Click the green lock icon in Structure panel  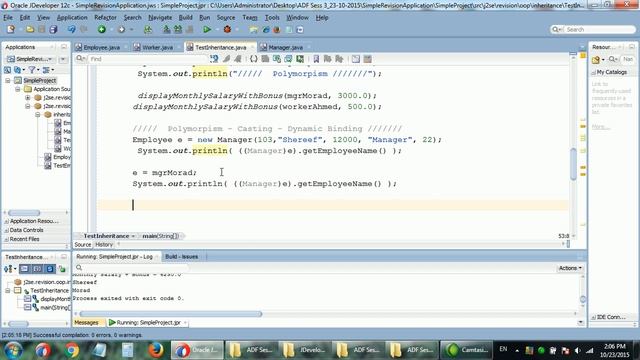[x=62, y=269]
